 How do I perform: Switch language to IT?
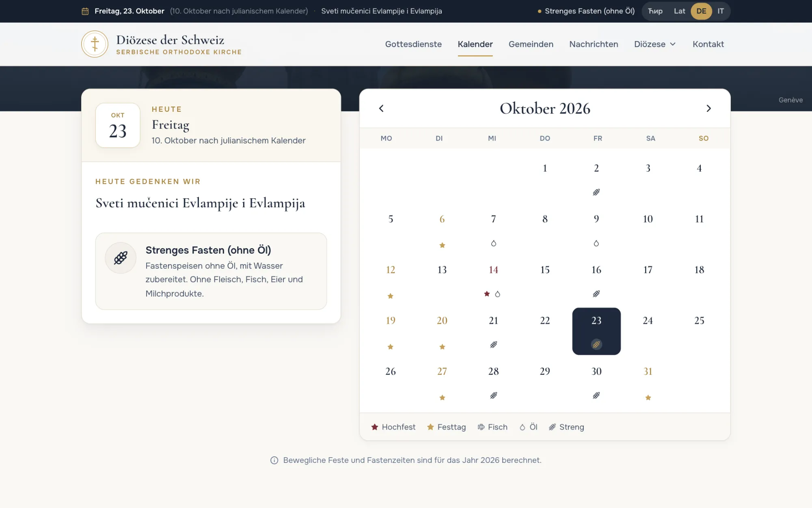coord(720,11)
